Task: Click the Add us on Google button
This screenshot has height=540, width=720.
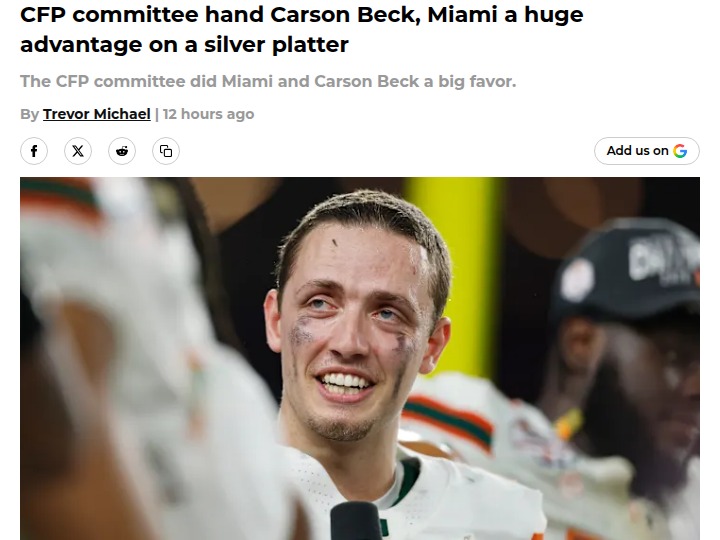Action: (647, 151)
